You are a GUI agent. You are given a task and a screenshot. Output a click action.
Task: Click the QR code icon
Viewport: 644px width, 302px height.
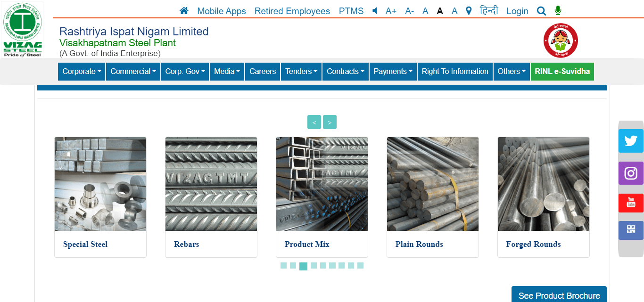coord(631,230)
